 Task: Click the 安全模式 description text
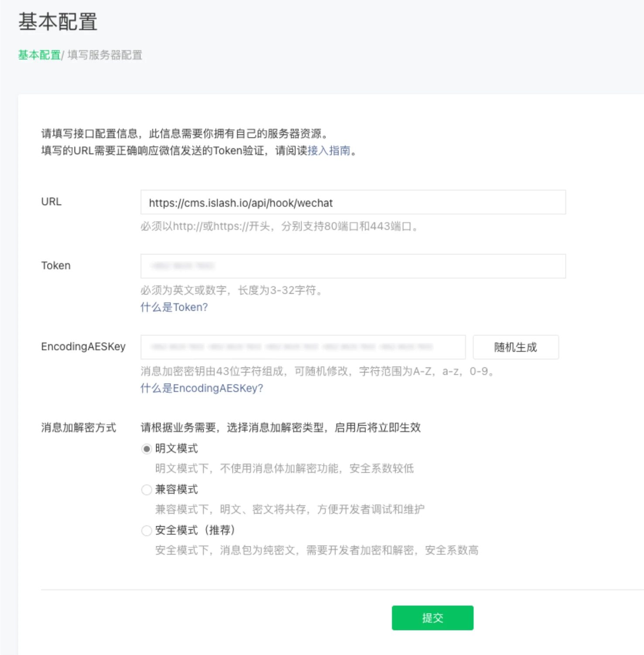pos(316,550)
